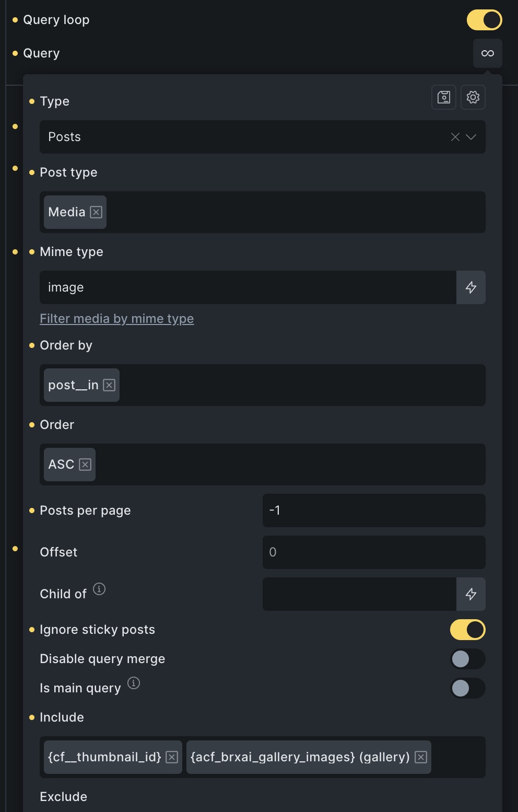Remove the {cf__thumbnail_id} include tag

tap(172, 757)
